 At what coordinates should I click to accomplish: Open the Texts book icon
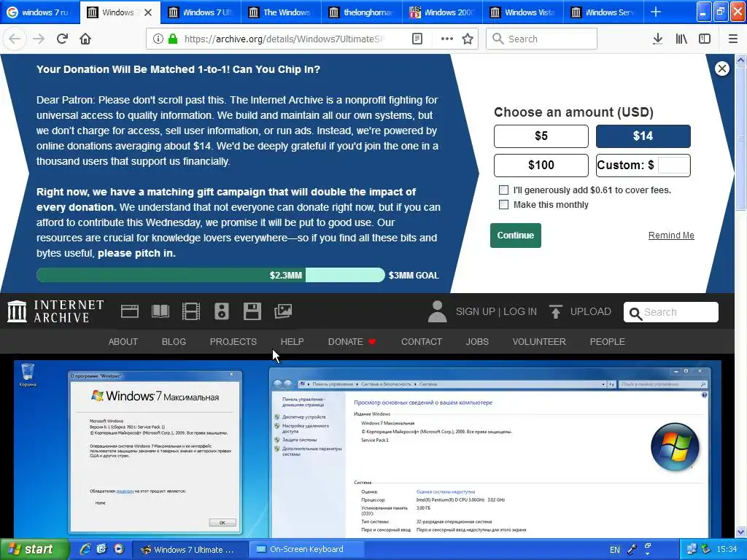pyautogui.click(x=160, y=311)
